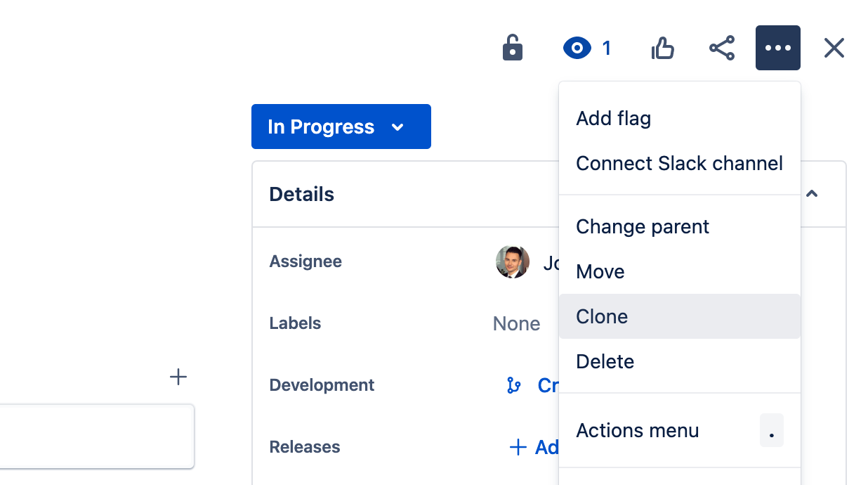Click the Development branch icon
This screenshot has width=868, height=485.
(514, 385)
